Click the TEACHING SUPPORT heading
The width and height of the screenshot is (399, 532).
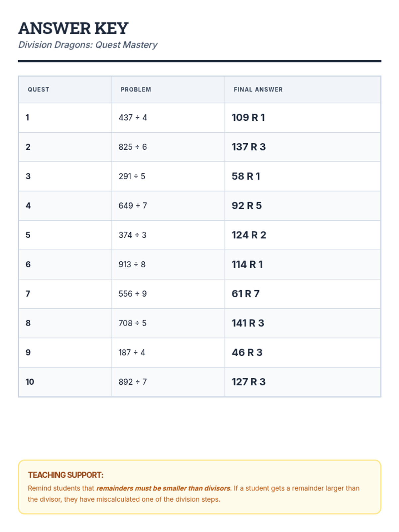66,475
